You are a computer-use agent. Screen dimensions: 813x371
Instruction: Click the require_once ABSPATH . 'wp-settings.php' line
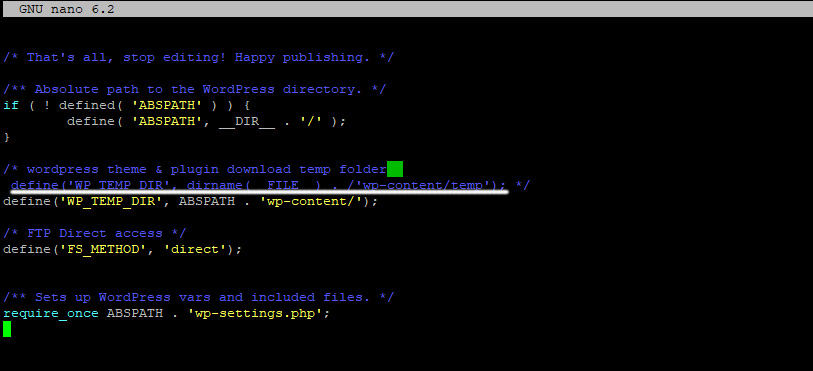click(x=167, y=313)
